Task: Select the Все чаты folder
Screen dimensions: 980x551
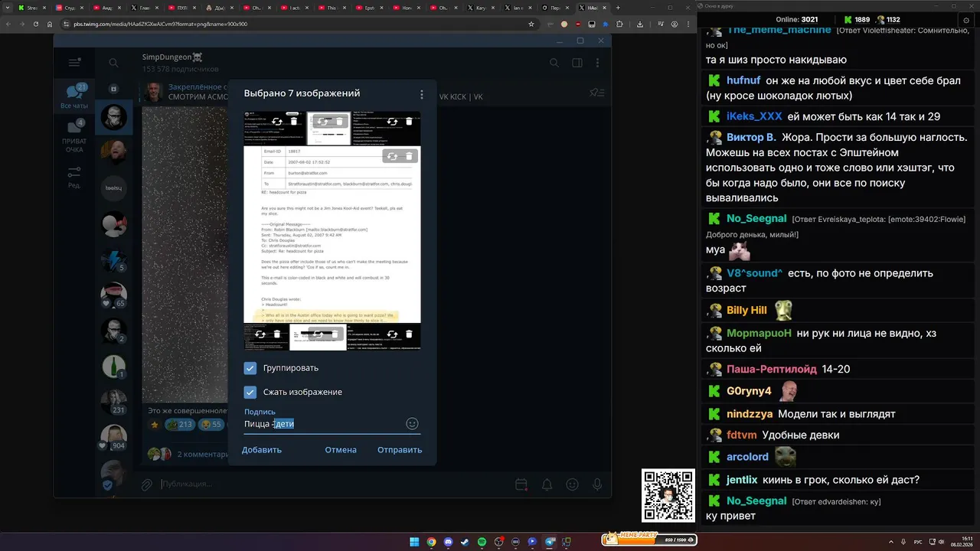Action: (74, 97)
